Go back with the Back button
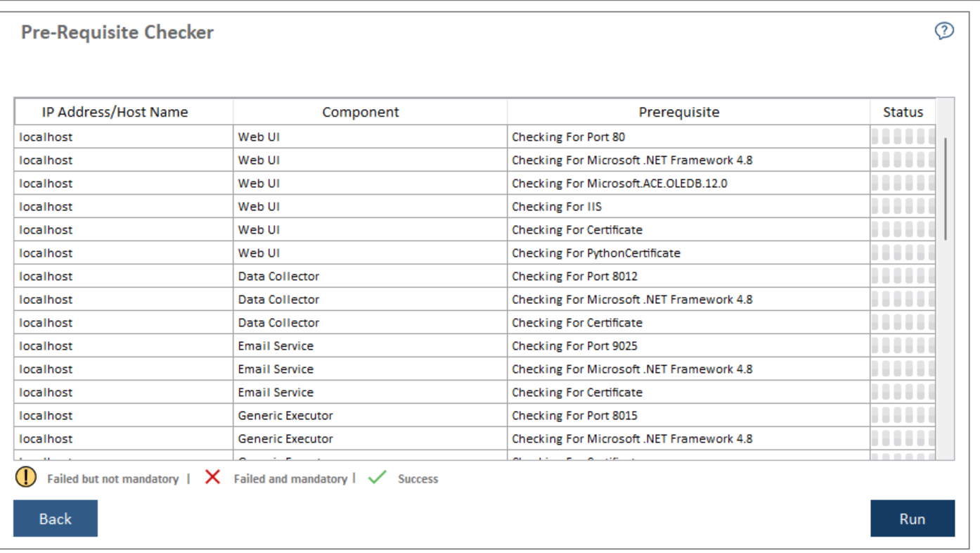The image size is (980, 553). tap(56, 519)
